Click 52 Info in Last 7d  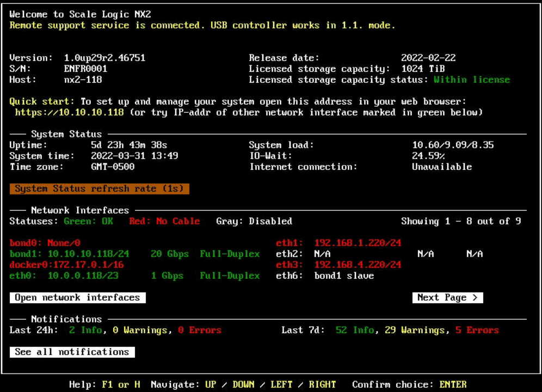coord(355,330)
